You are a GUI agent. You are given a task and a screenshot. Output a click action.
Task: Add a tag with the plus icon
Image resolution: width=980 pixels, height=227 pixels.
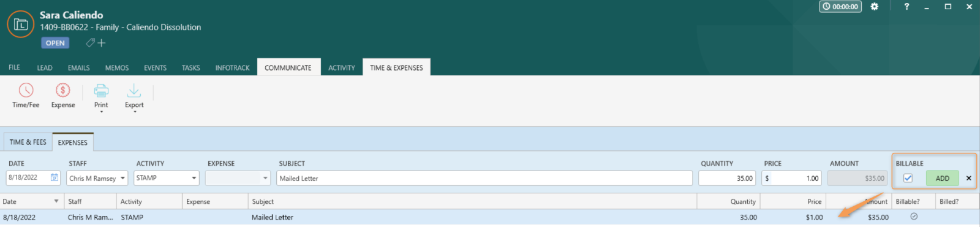click(102, 43)
